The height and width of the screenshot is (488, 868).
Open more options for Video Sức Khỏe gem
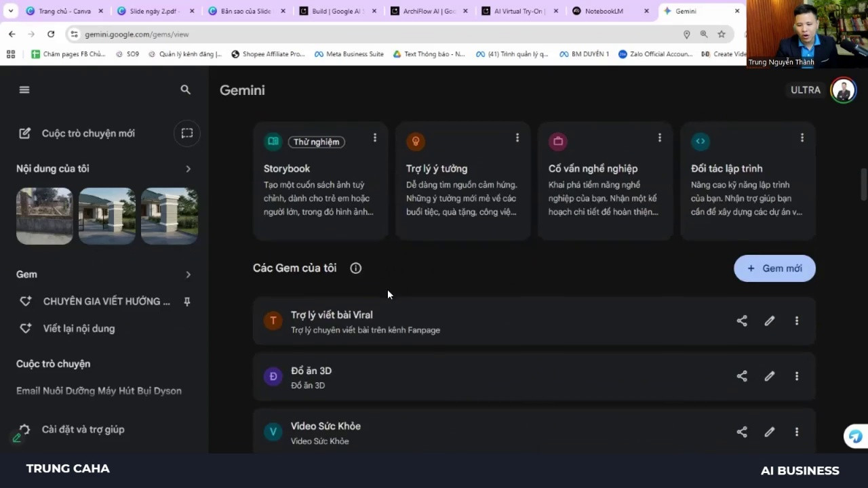[797, 432]
